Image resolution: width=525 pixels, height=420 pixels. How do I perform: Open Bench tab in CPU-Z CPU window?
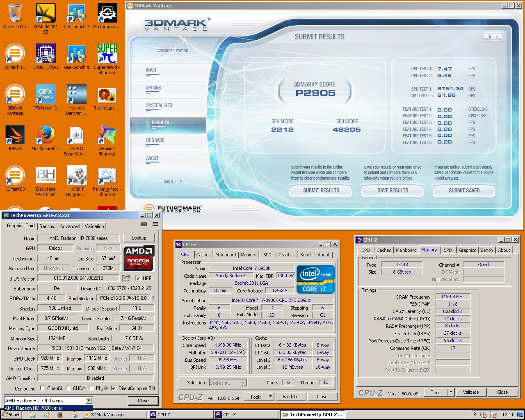(306, 255)
